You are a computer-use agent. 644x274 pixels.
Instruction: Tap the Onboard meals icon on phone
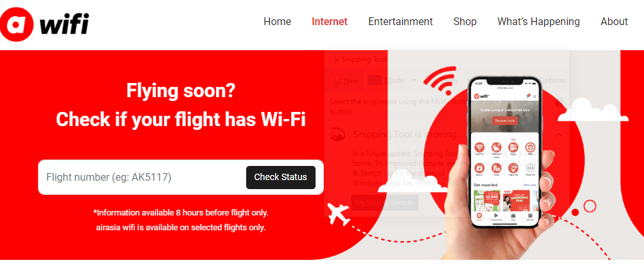tap(497, 147)
